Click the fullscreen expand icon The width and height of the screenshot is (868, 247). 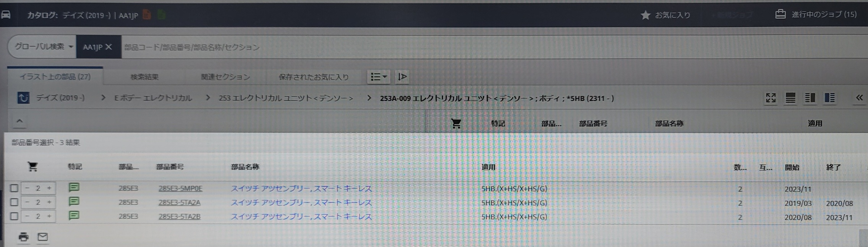pyautogui.click(x=771, y=98)
